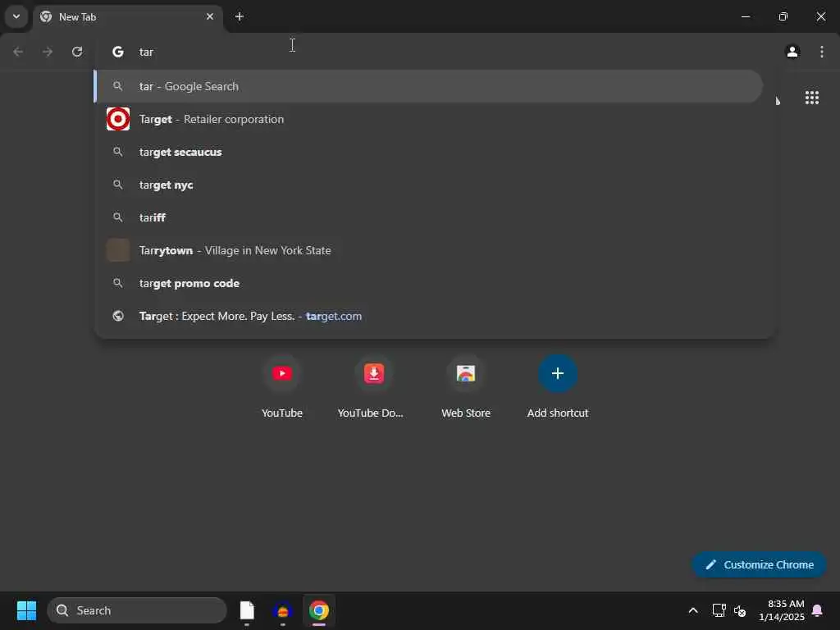
Task: Click Customize Chrome button
Action: (759, 564)
